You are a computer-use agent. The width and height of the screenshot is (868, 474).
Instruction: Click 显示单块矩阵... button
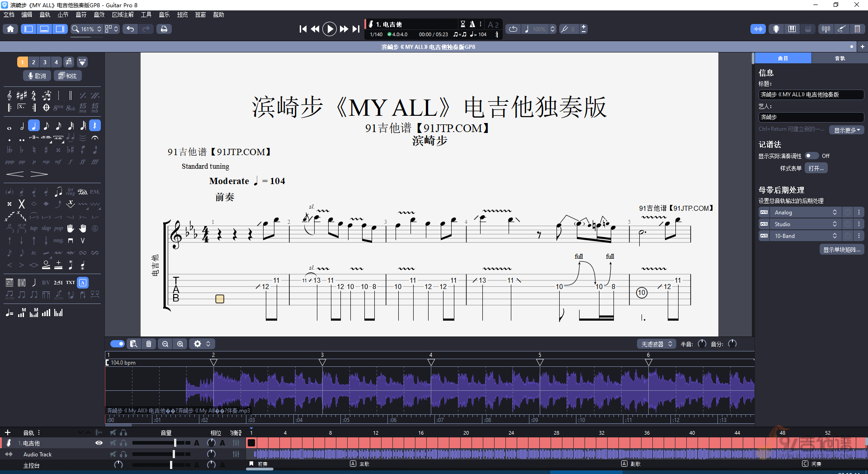[841, 250]
